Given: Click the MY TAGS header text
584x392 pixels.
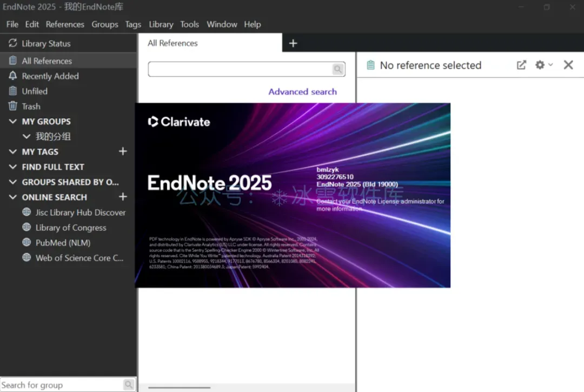Looking at the screenshot, I should [40, 151].
